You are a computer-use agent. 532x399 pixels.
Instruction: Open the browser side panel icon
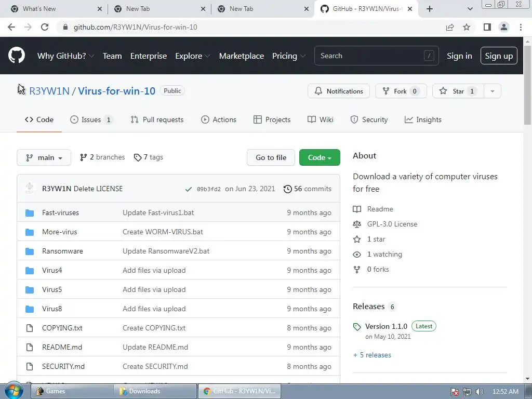(x=487, y=27)
